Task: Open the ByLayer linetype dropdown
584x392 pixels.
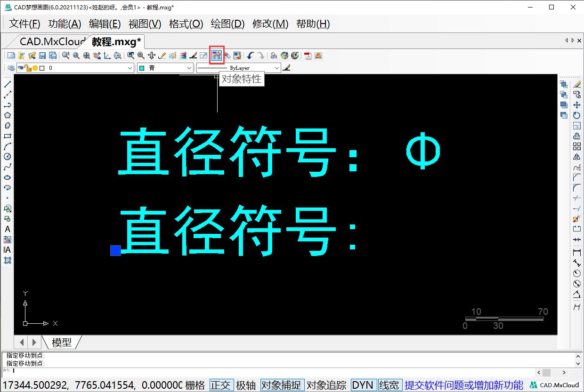Action: tap(277, 67)
